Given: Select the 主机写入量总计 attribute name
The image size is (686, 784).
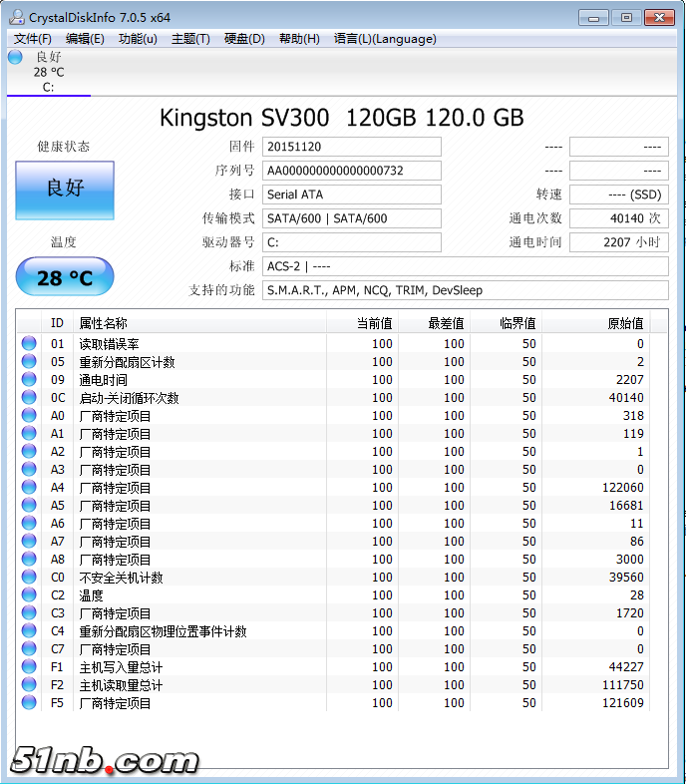Looking at the screenshot, I should [121, 667].
